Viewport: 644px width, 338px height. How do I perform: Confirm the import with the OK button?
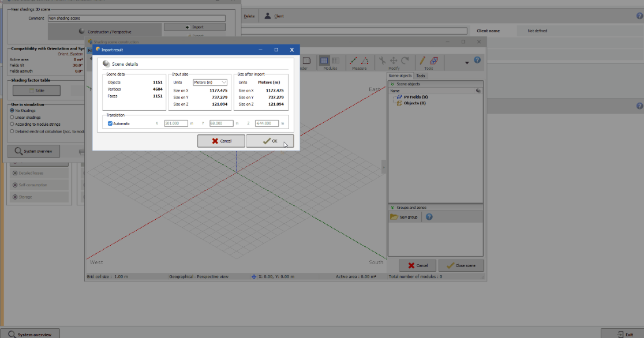[x=269, y=141]
